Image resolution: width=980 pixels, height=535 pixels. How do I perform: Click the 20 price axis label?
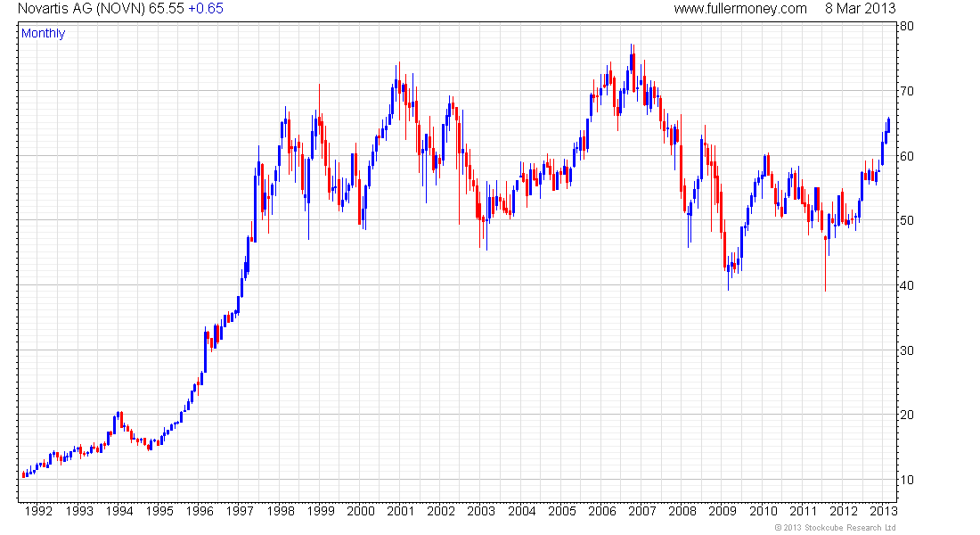pyautogui.click(x=907, y=415)
